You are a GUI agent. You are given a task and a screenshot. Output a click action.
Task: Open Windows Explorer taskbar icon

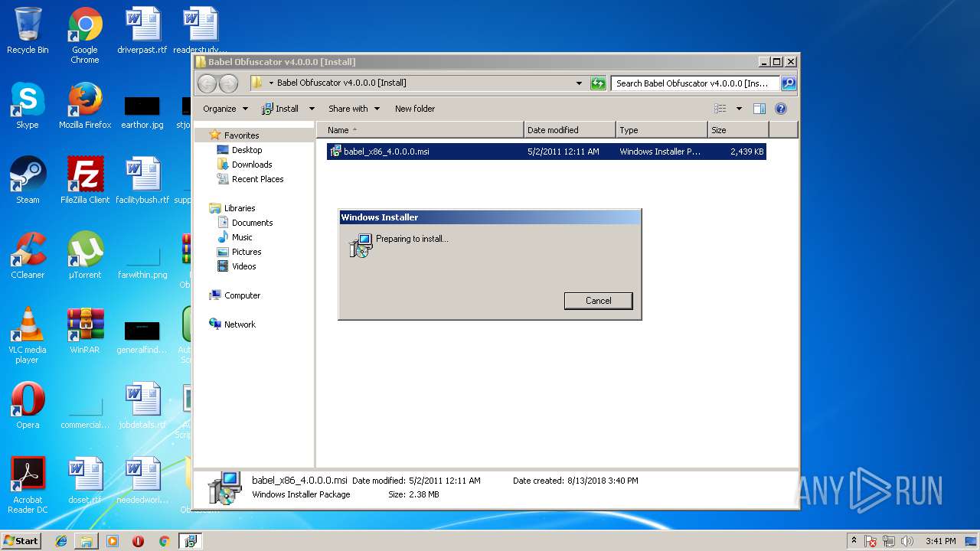pyautogui.click(x=87, y=541)
